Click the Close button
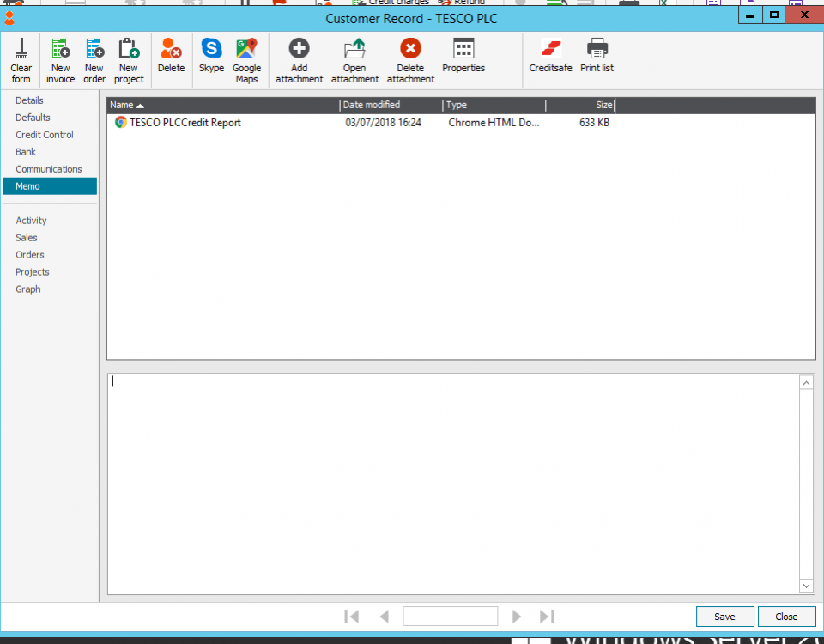This screenshot has width=824, height=644. [x=786, y=617]
